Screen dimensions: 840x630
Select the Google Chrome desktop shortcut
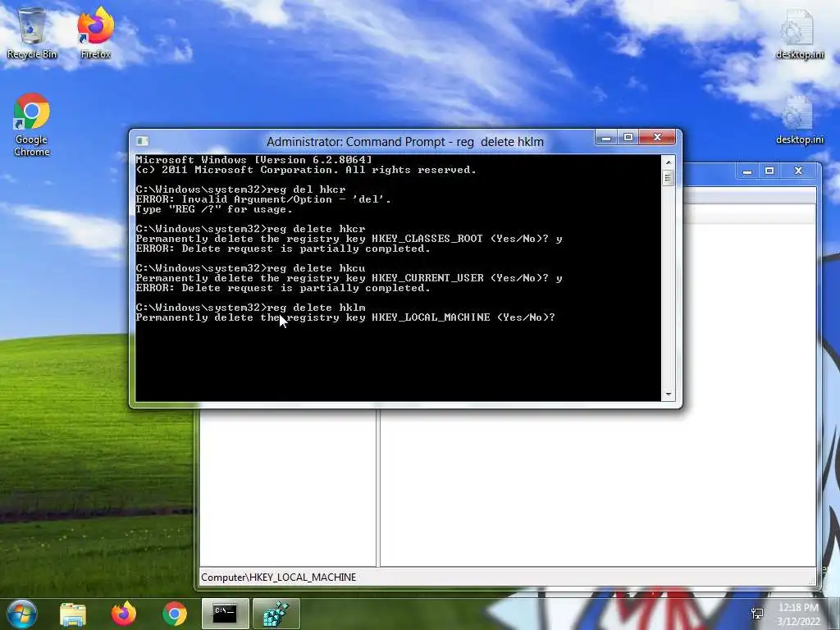(32, 125)
